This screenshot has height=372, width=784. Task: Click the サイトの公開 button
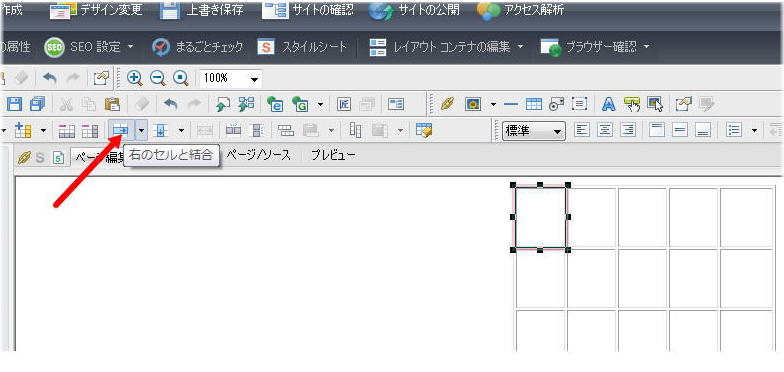click(414, 10)
